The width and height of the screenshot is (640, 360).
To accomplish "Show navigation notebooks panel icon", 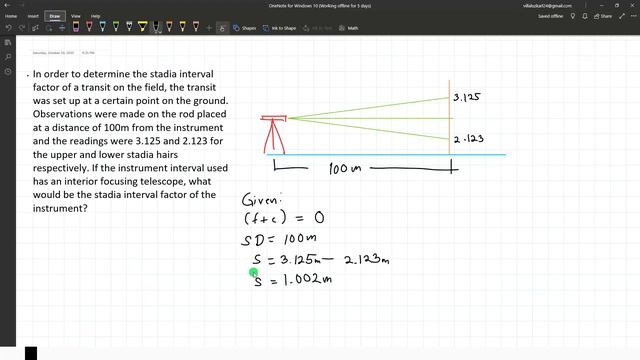I will point(8,42).
